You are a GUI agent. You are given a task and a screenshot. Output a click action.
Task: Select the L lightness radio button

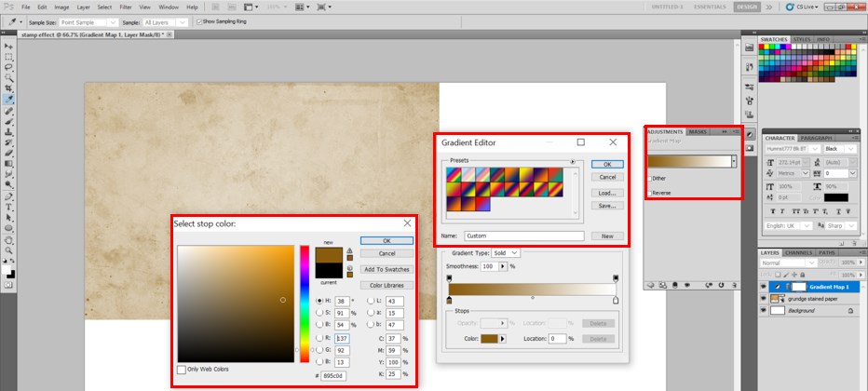(371, 301)
